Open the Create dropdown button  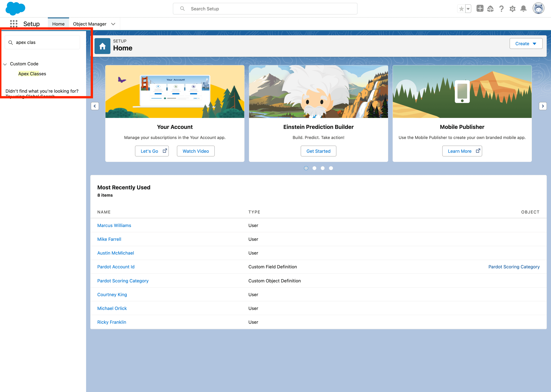526,43
